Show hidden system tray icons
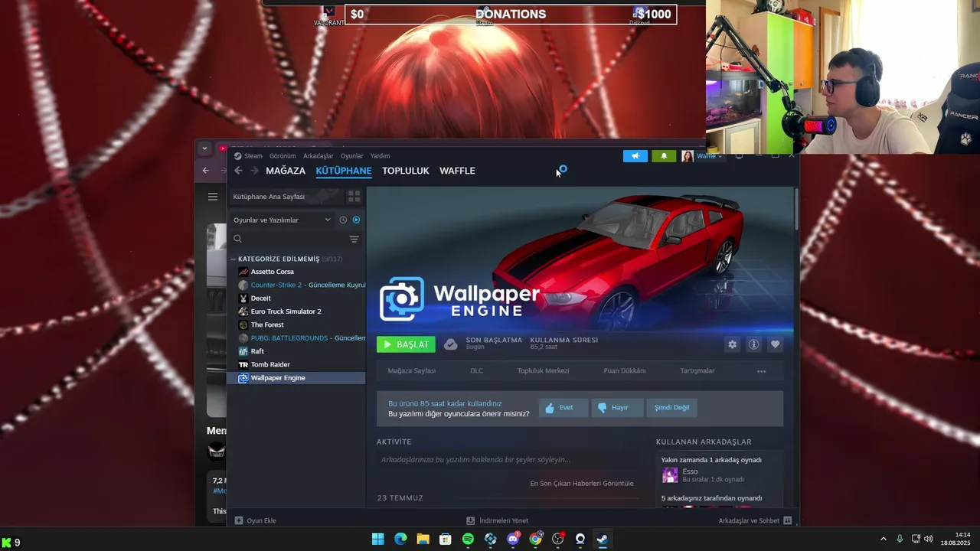 point(883,540)
